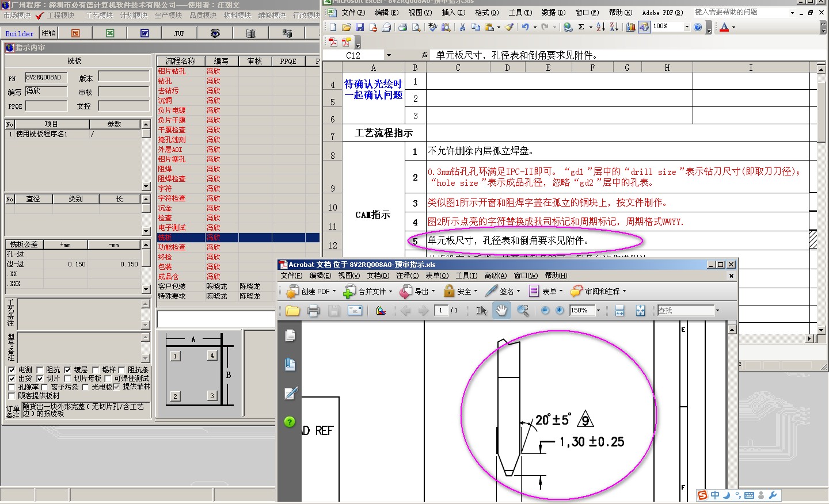Screen dimensions: 829x504
Task: Click Excel Sort Ascending A-Z icon
Action: (600, 26)
